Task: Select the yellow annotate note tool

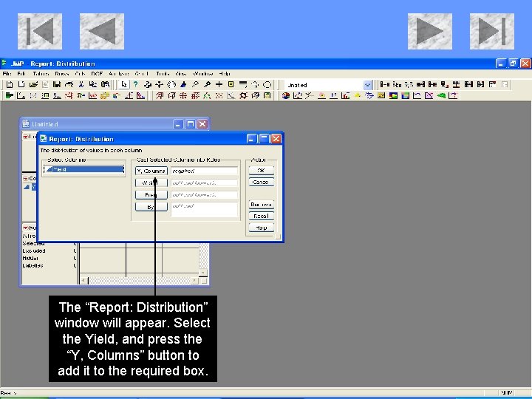Action: click(x=231, y=84)
